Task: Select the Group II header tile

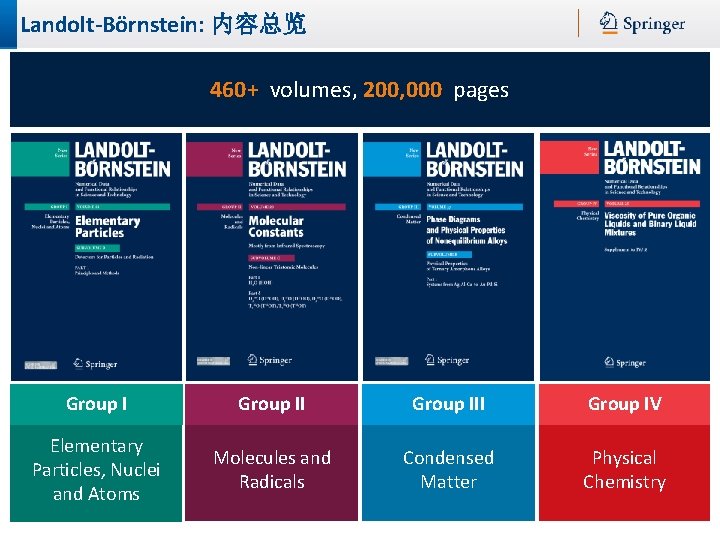Action: pyautogui.click(x=271, y=405)
